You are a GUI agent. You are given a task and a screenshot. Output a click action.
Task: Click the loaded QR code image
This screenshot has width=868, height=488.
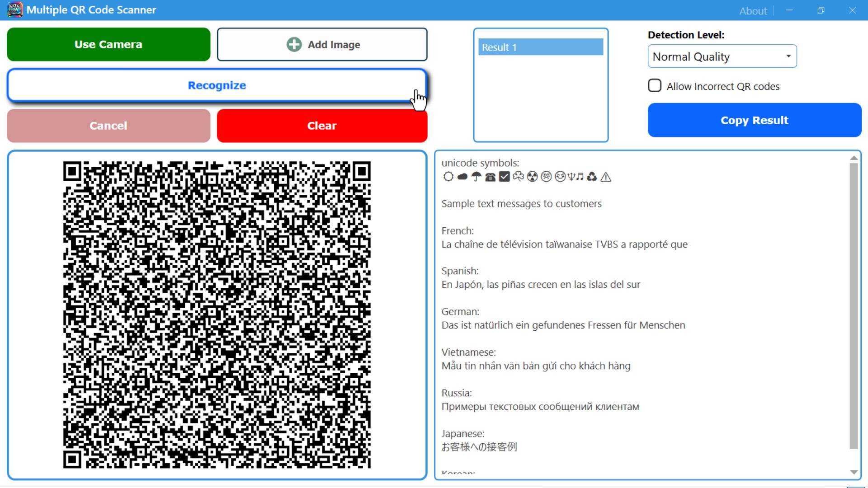(217, 315)
